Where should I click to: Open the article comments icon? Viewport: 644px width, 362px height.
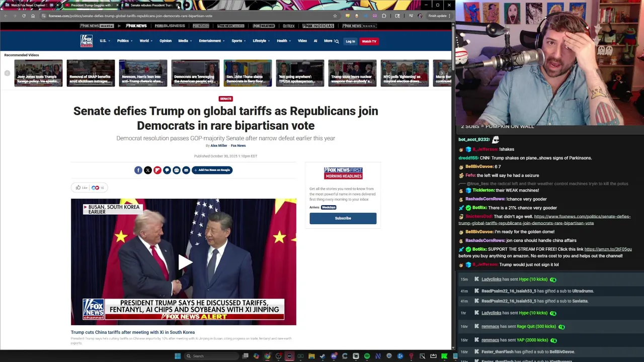(167, 170)
